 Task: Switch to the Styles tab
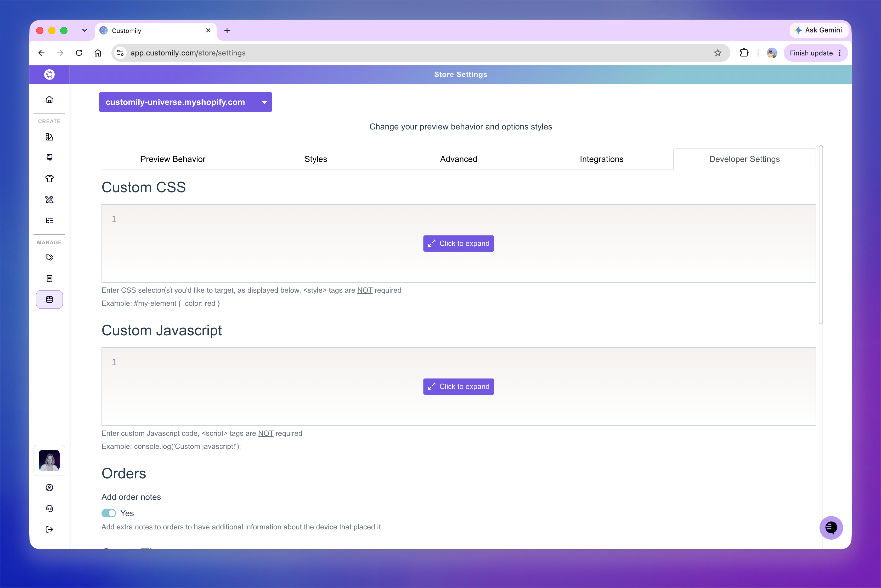coord(316,159)
